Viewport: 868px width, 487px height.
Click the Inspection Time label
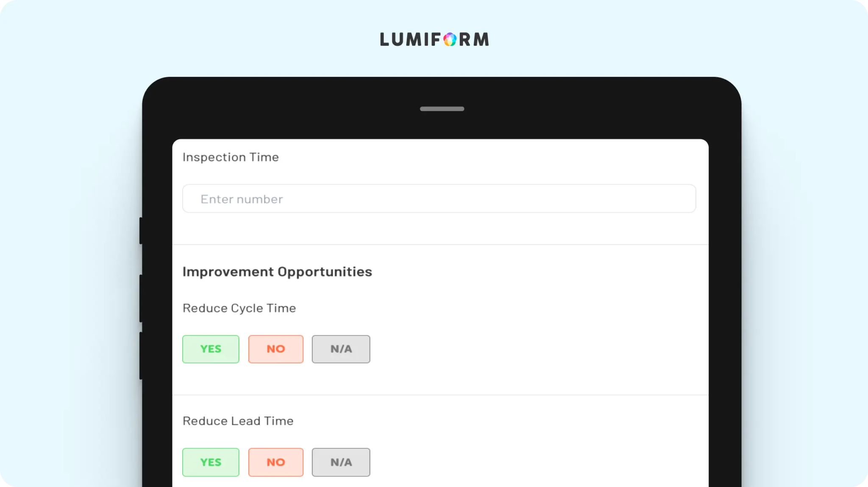(231, 157)
